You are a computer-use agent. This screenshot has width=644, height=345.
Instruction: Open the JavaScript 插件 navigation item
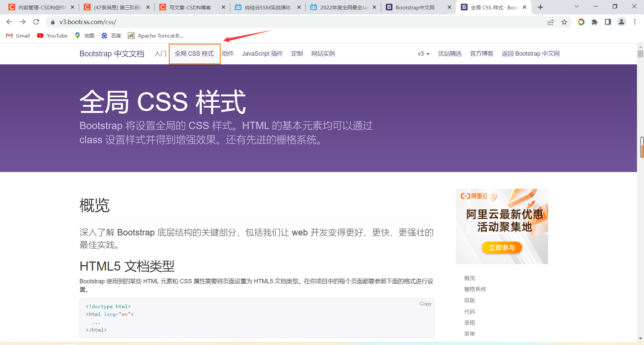click(x=262, y=54)
